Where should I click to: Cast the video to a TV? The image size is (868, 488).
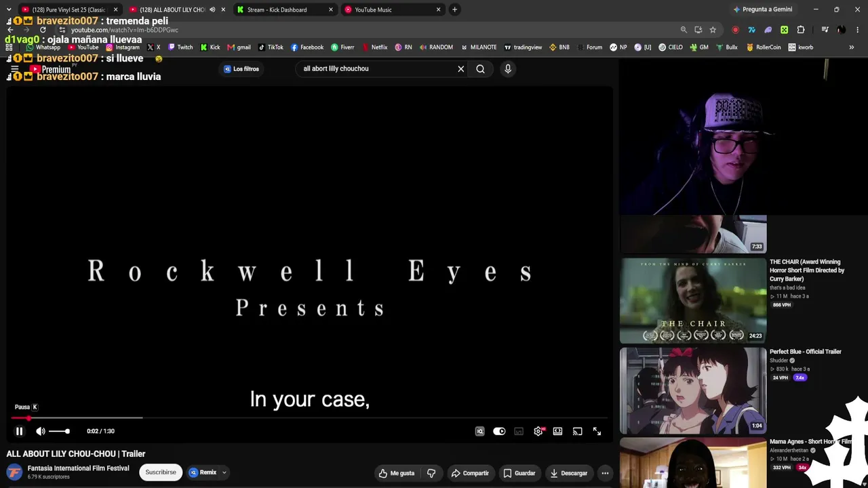pos(577,431)
